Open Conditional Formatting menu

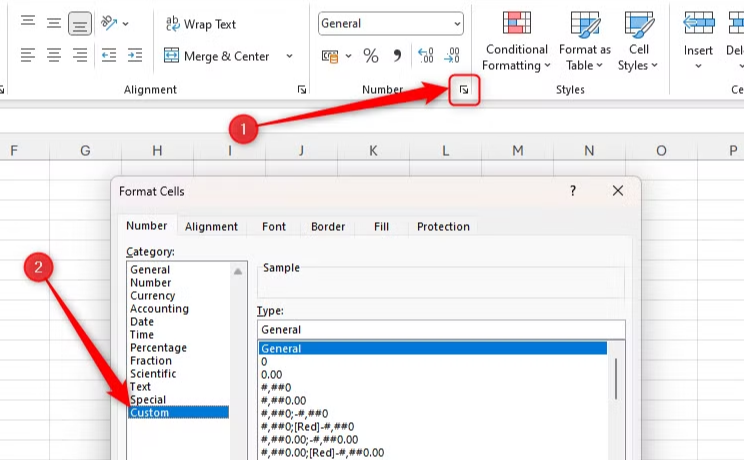tap(516, 43)
